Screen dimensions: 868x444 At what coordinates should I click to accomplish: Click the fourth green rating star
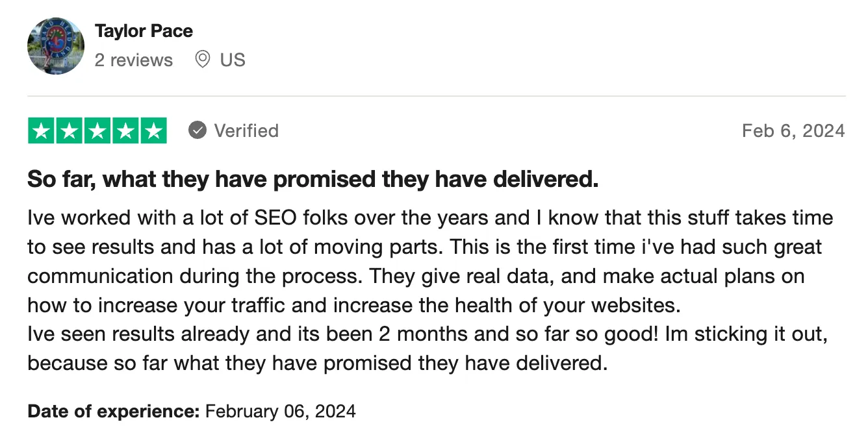pos(125,130)
